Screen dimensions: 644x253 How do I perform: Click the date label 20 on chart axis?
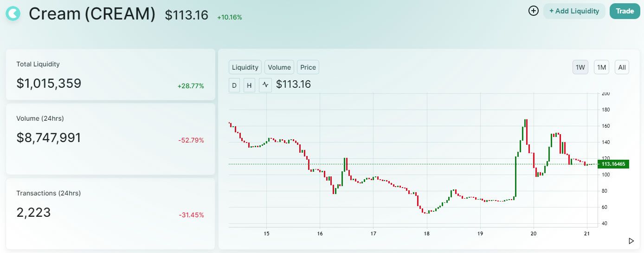pos(534,233)
